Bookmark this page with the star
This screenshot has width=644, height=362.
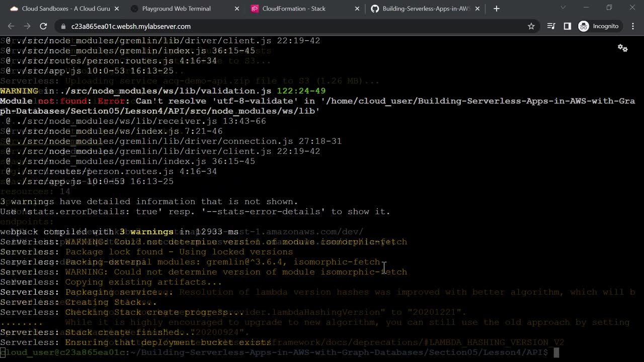[531, 26]
